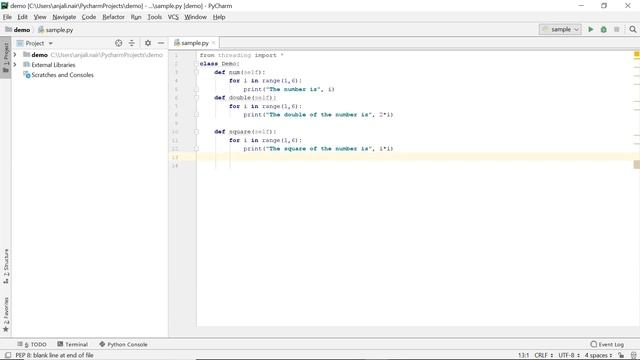This screenshot has width=640, height=360.
Task: Hide the Project tool window
Action: point(161,43)
